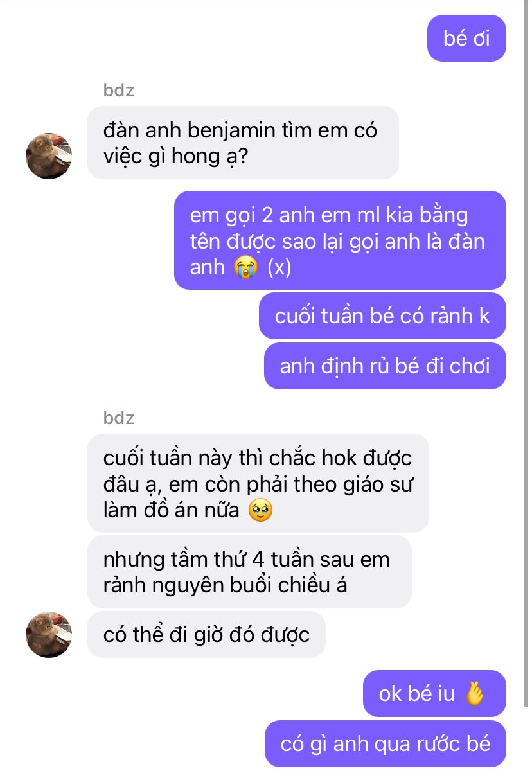
Task: Tap the crying emoji in the 'đàn anh' message
Action: (247, 267)
